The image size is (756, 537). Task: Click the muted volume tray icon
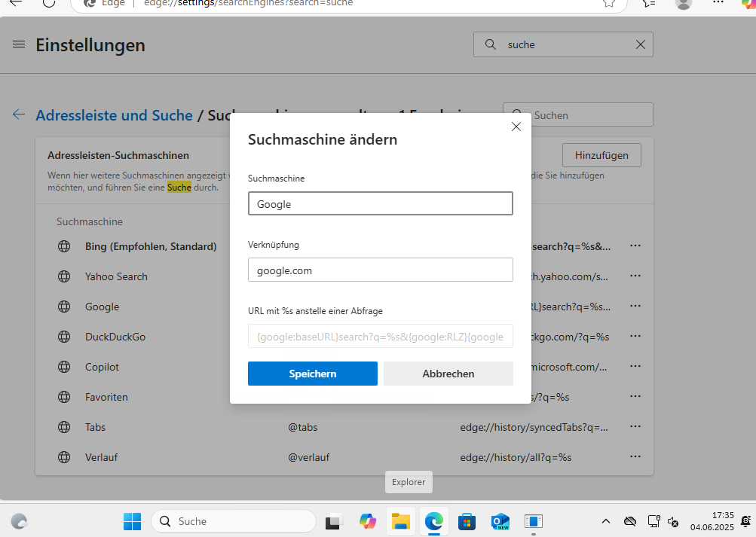pos(673,522)
